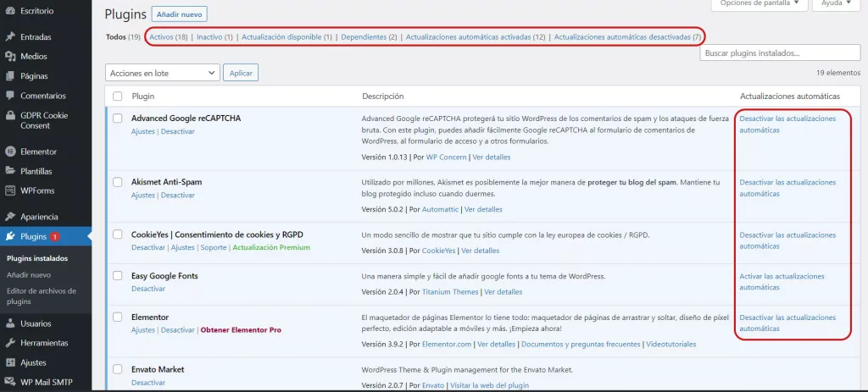This screenshot has height=392, width=868.
Task: Click the Comentarios speech bubble icon
Action: click(x=9, y=96)
